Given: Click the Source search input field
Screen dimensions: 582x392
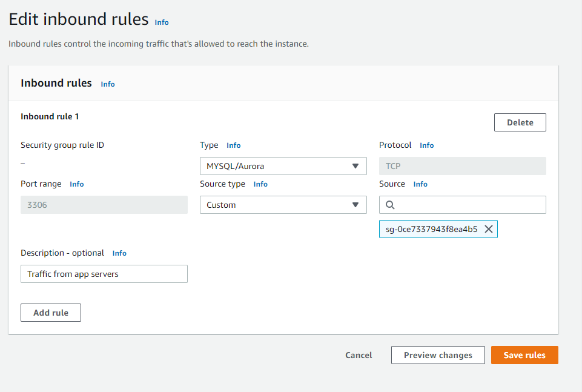Looking at the screenshot, I should point(463,205).
